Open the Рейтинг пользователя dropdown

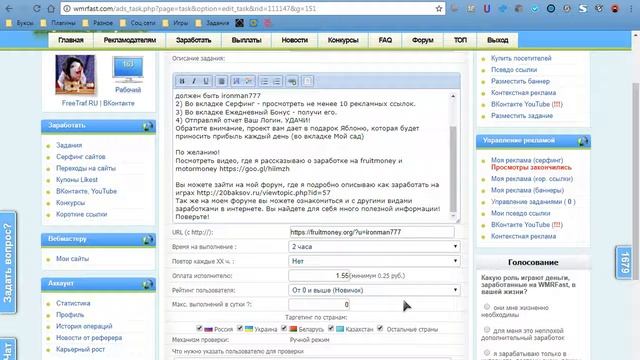[x=374, y=290]
